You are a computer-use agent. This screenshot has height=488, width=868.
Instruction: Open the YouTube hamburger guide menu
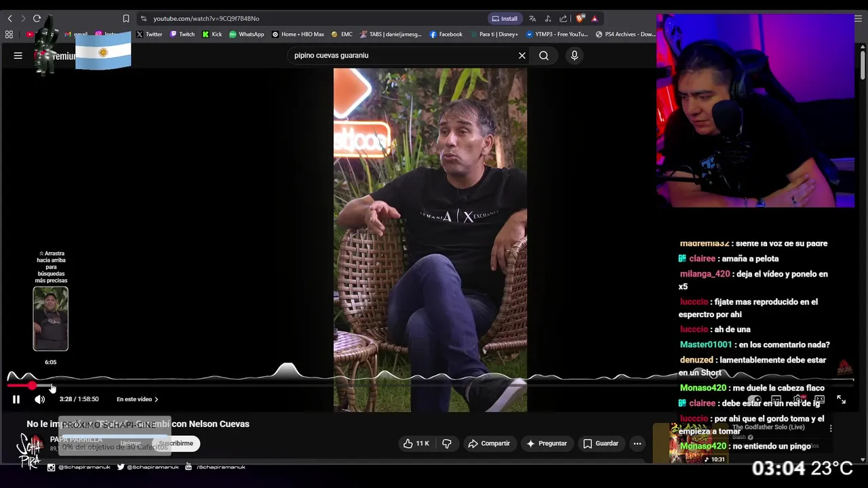coord(18,56)
